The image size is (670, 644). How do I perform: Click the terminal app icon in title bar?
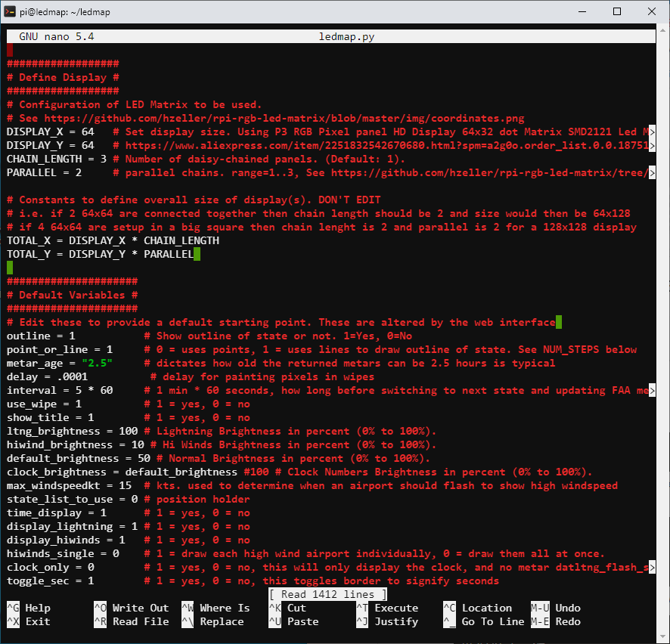tap(9, 11)
